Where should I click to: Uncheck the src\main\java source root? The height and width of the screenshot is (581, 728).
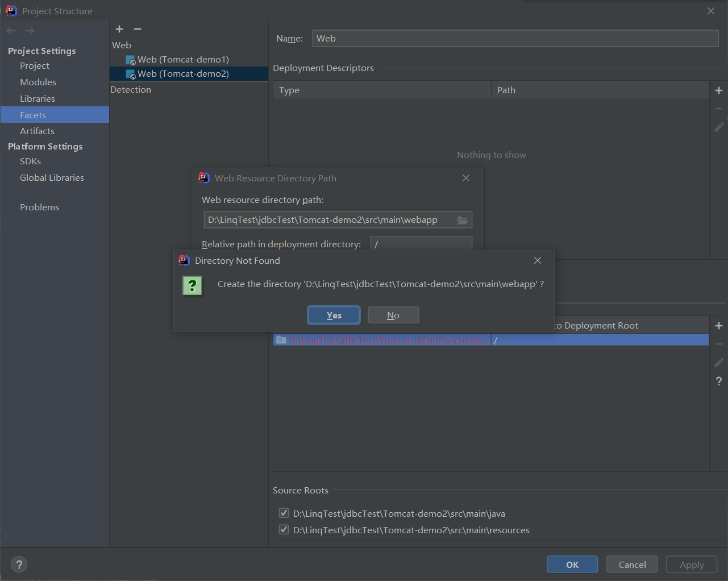coord(284,513)
